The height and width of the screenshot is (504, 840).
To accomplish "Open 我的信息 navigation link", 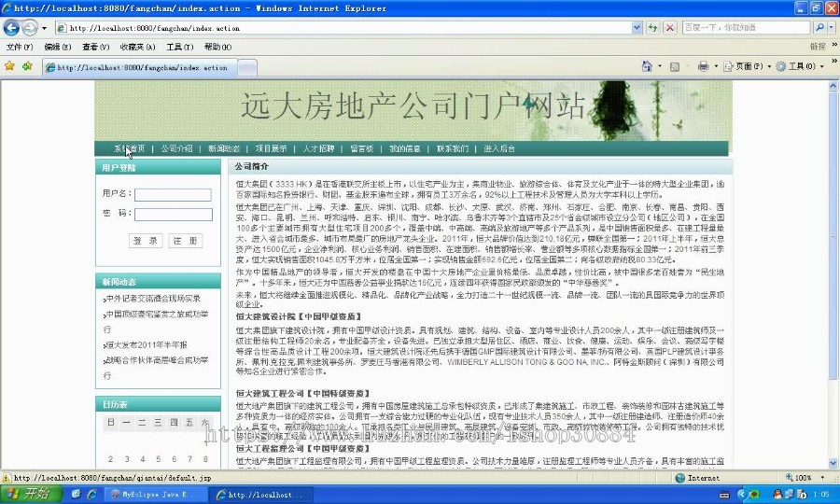I will (405, 149).
